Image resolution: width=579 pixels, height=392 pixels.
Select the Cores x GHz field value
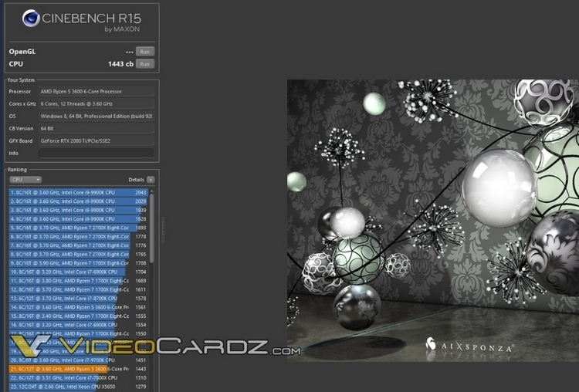click(96, 103)
